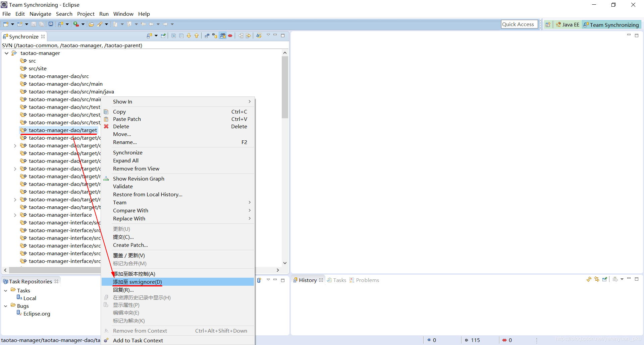Screen dimensions: 644x345
Task: Click the Synchronize view horizontal scrollbar thumb
Action: pos(54,270)
